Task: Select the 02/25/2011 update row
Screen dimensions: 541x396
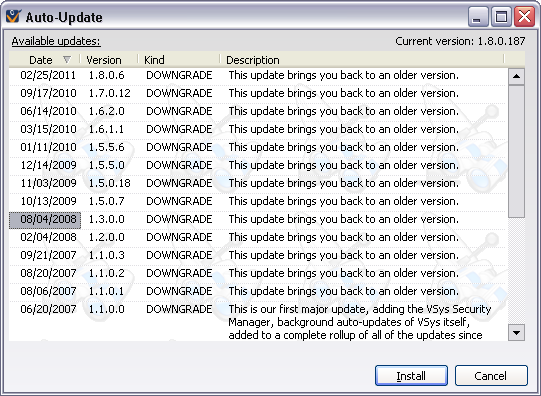Action: [x=257, y=75]
